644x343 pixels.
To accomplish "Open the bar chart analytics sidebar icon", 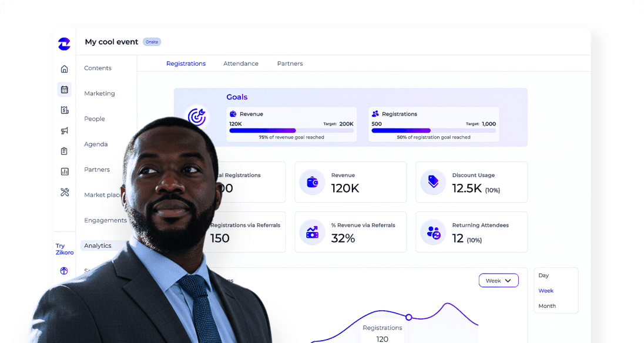I will pos(65,171).
